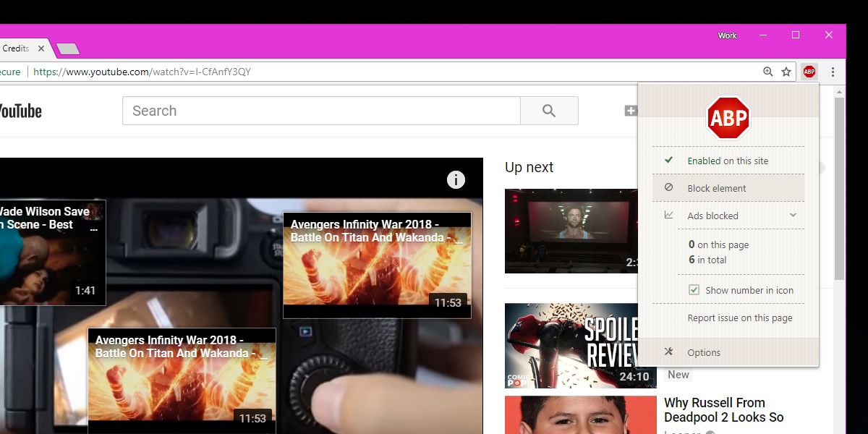The height and width of the screenshot is (434, 868).
Task: Maximize the Chrome window
Action: [796, 35]
